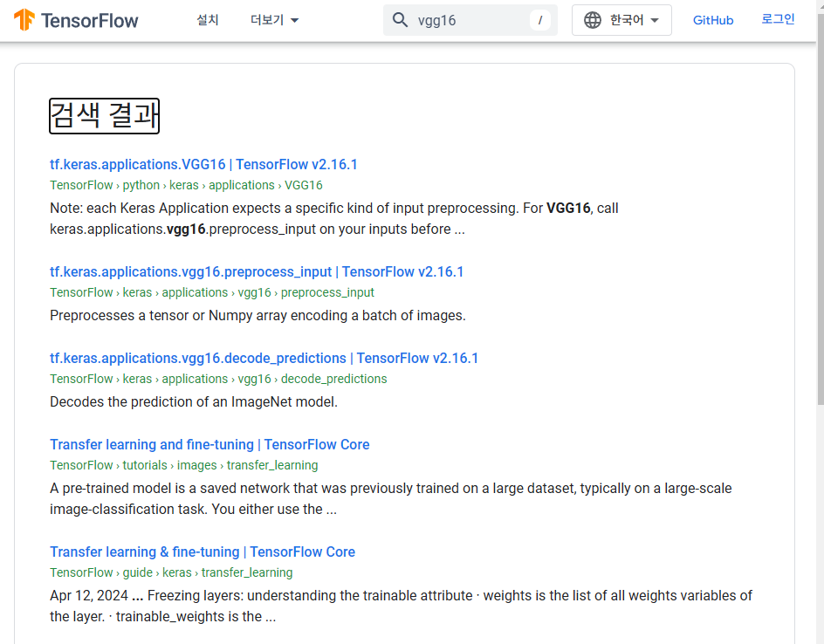824x644 pixels.
Task: Click breadcrumb 'tutorials › images › transfer_learning'
Action: click(x=184, y=465)
